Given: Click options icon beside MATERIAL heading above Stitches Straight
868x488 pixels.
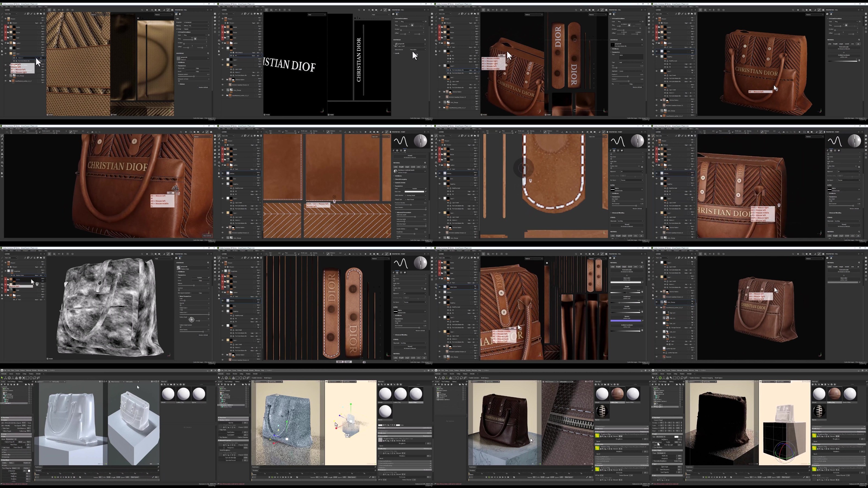Looking at the screenshot, I should (425, 163).
